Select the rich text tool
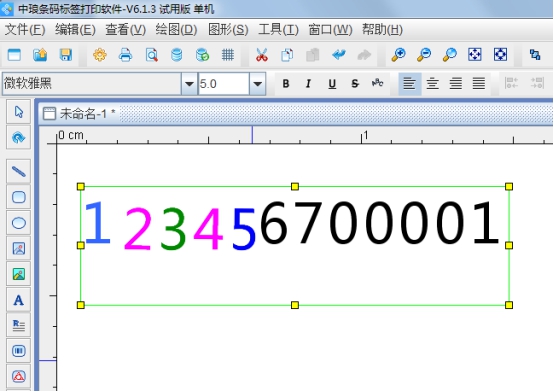The image size is (554, 392). 18,325
